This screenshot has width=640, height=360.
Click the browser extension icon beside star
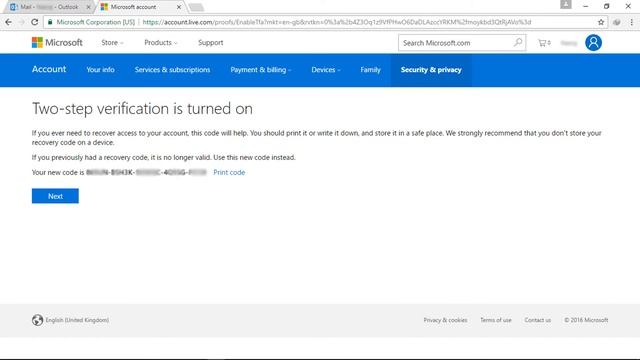(x=617, y=22)
